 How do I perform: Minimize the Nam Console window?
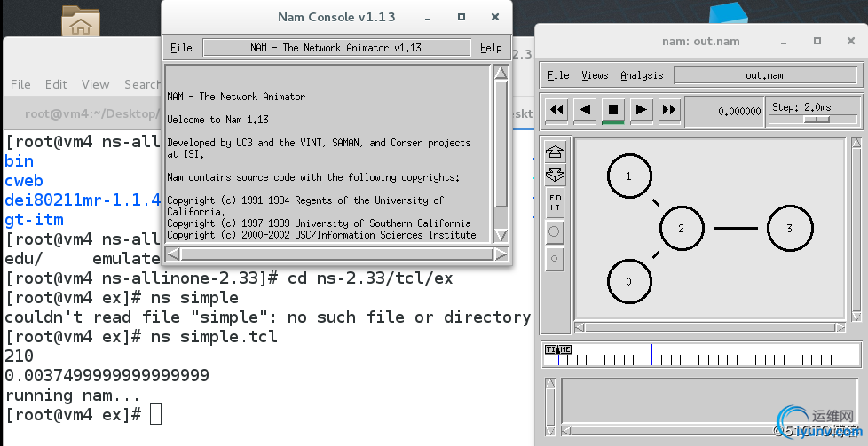point(428,17)
